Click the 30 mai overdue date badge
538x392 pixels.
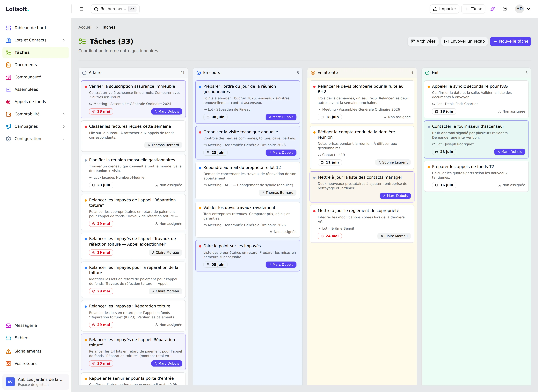101,364
